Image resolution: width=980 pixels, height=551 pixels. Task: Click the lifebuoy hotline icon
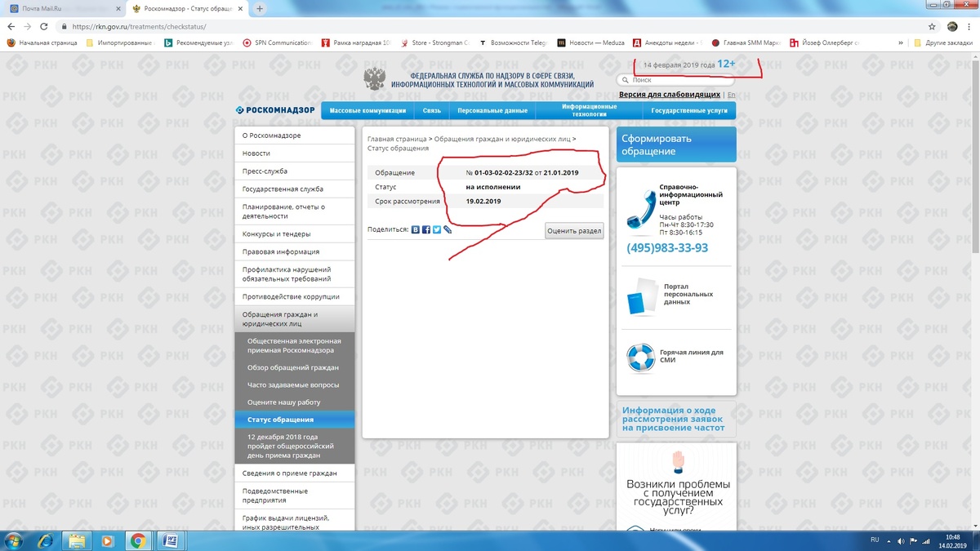[x=641, y=358]
